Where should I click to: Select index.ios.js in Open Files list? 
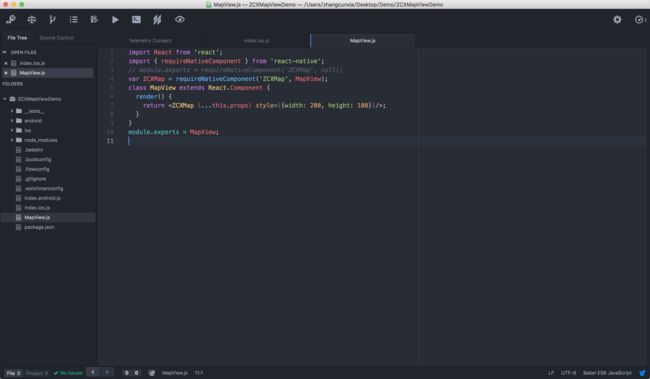(x=32, y=63)
